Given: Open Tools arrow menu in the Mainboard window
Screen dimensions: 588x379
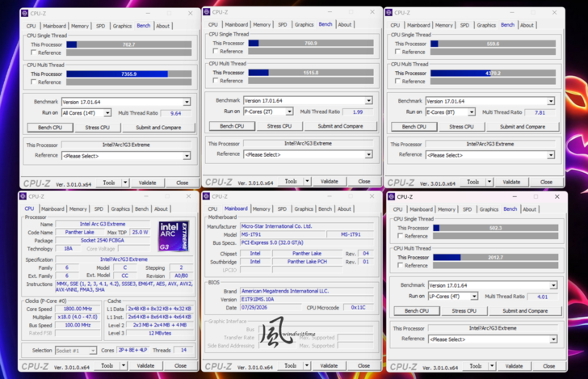Looking at the screenshot, I should tap(307, 365).
